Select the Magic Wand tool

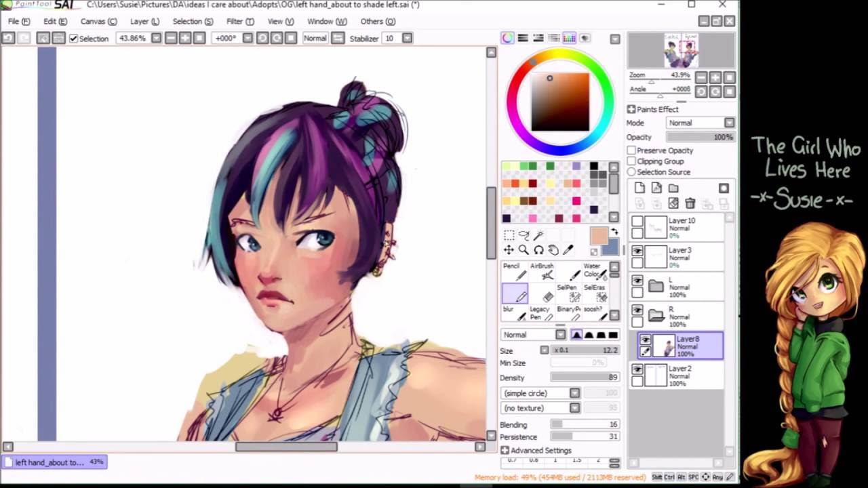[538, 235]
